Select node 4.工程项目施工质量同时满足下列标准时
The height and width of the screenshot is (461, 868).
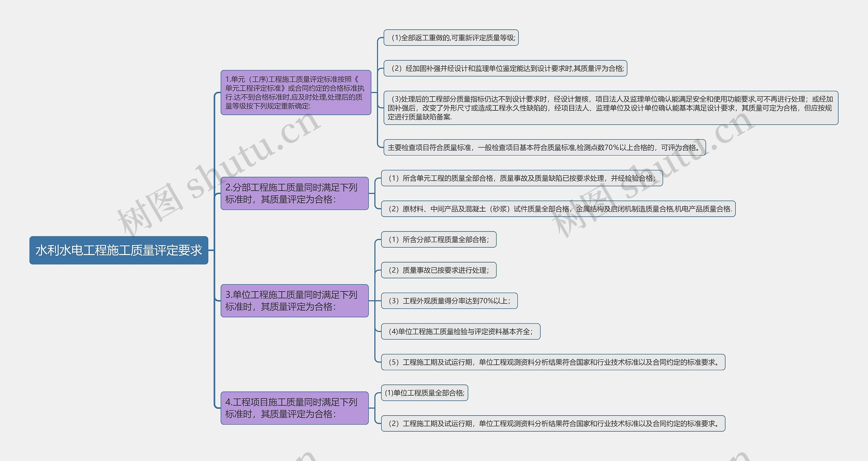295,408
